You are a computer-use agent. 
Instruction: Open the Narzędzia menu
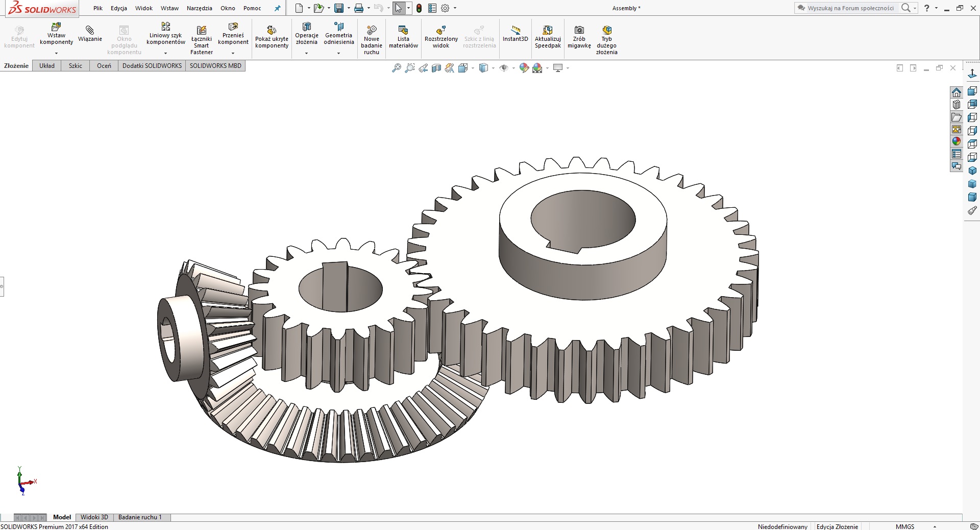pyautogui.click(x=199, y=8)
